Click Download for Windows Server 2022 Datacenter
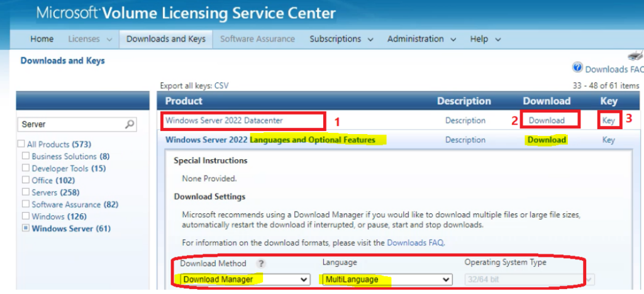This screenshot has height=294, width=644. [x=547, y=120]
